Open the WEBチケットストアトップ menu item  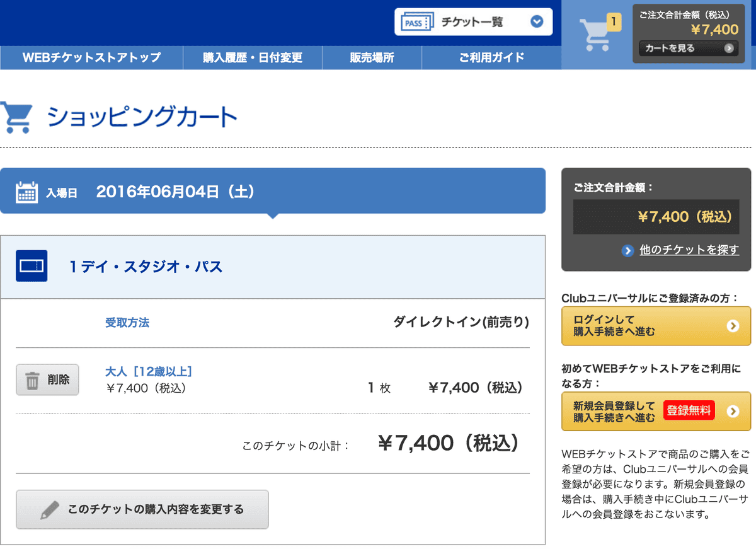(x=91, y=57)
